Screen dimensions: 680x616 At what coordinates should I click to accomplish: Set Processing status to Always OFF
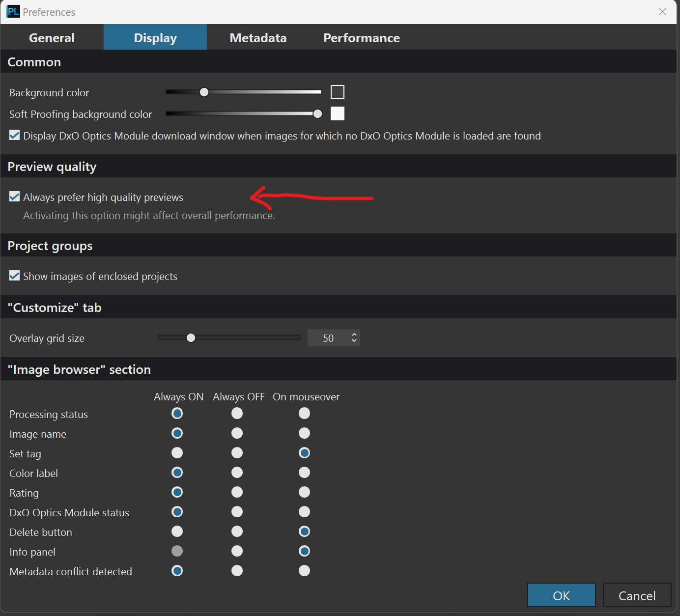(237, 414)
